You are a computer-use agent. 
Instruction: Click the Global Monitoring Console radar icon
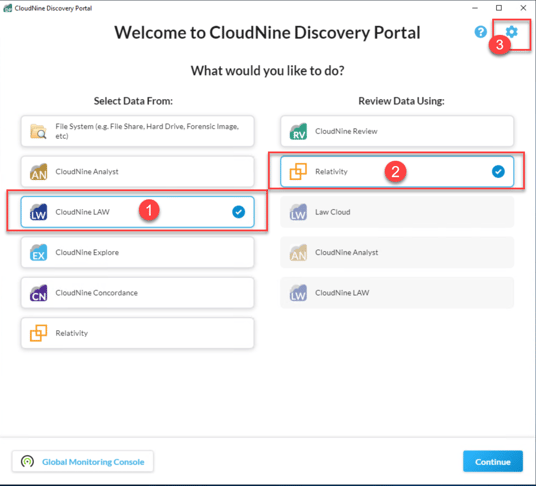27,462
